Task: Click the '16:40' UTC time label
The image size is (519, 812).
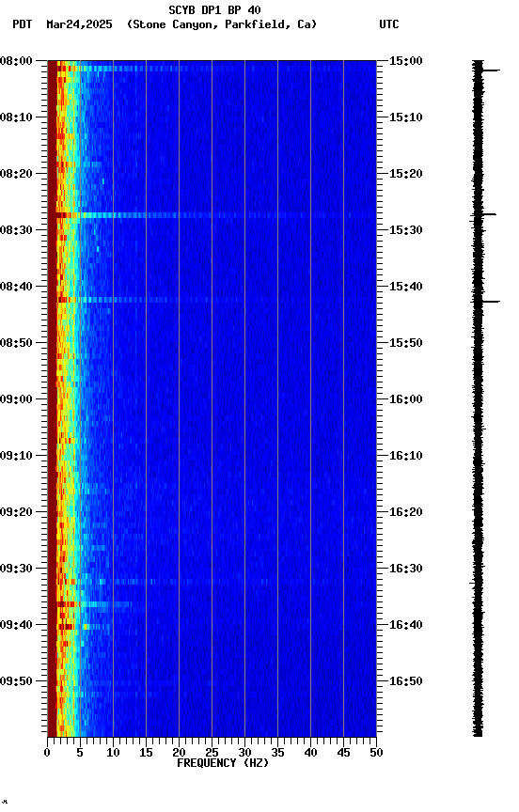Action: pos(406,625)
